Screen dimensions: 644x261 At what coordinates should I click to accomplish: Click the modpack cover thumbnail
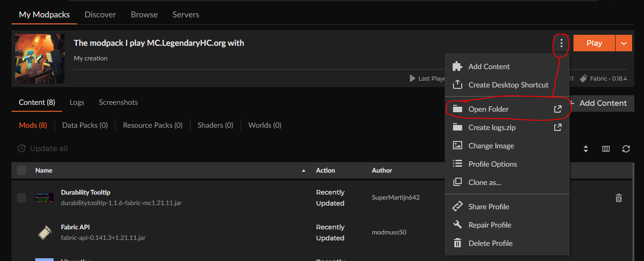40,59
